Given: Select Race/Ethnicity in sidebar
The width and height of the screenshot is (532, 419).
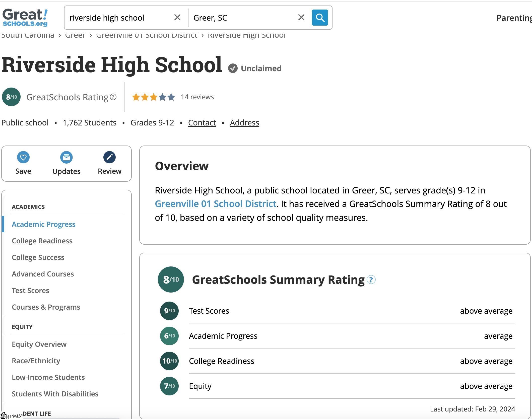Looking at the screenshot, I should click(x=36, y=361).
